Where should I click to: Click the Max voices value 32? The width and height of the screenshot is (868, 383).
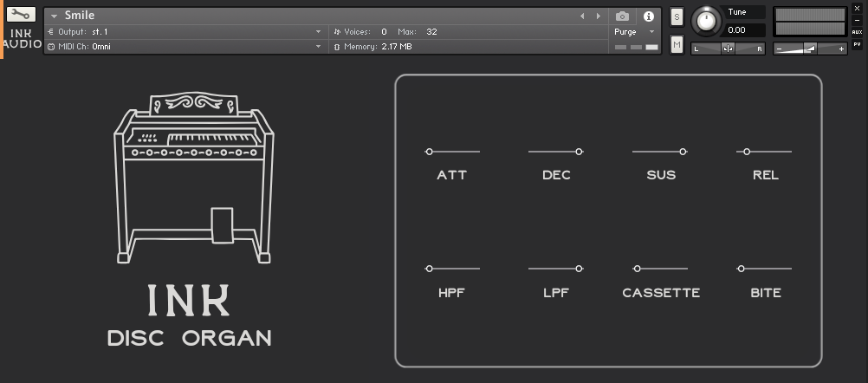coord(431,31)
